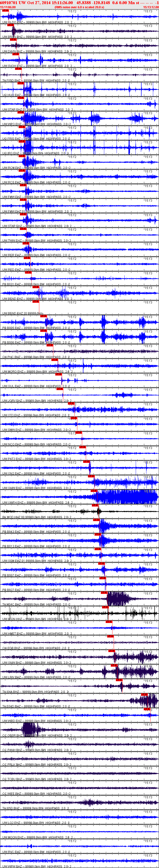Viewport: 159px width, 868px height.
Task: Click the start time label '15:11:06.00'
Action: (x=8, y=7)
